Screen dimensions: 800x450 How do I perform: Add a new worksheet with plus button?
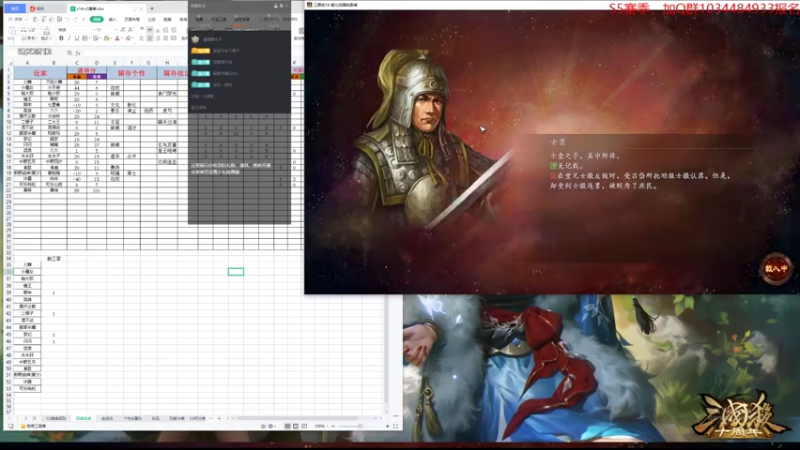[219, 418]
